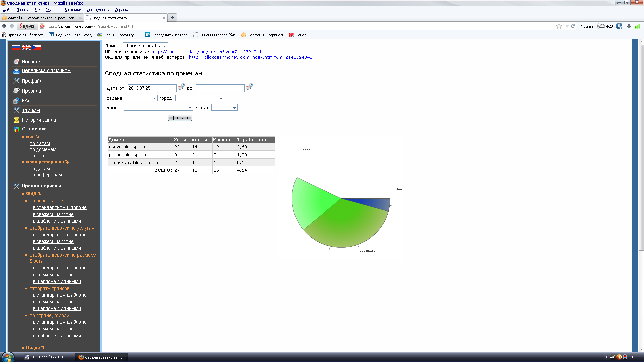644x362 pixels.
Task: Expand the город city dropdown
Action: point(199,98)
